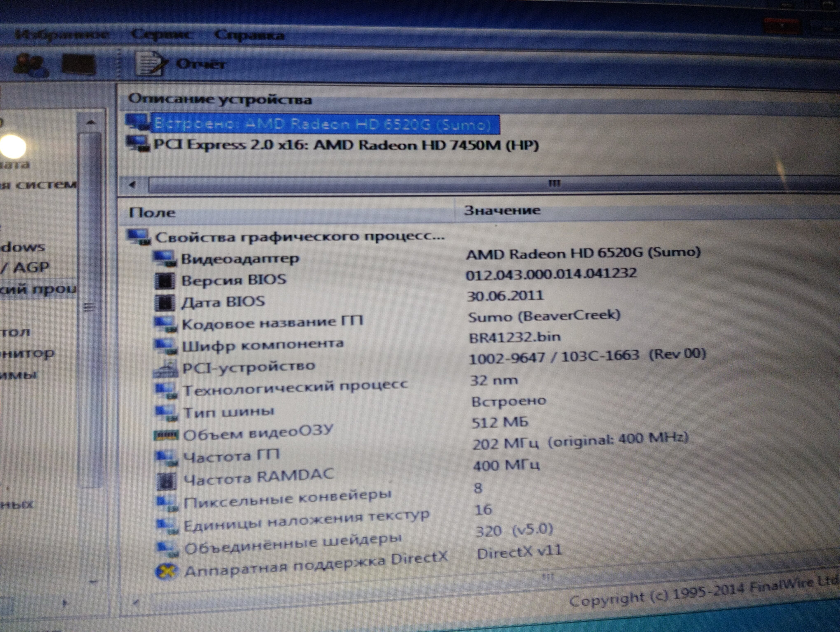Select the PCI-устройство label
The height and width of the screenshot is (632, 840).
pos(249,367)
